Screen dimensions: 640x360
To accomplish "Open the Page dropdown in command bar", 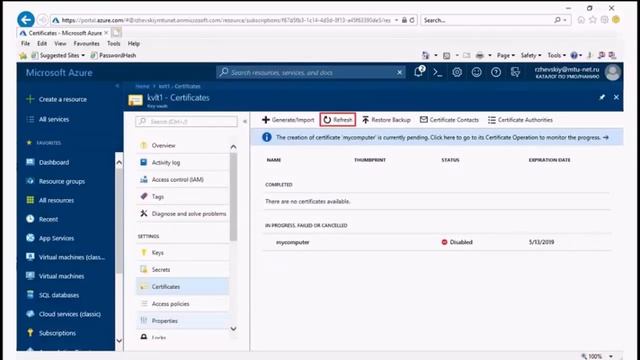I will point(506,55).
